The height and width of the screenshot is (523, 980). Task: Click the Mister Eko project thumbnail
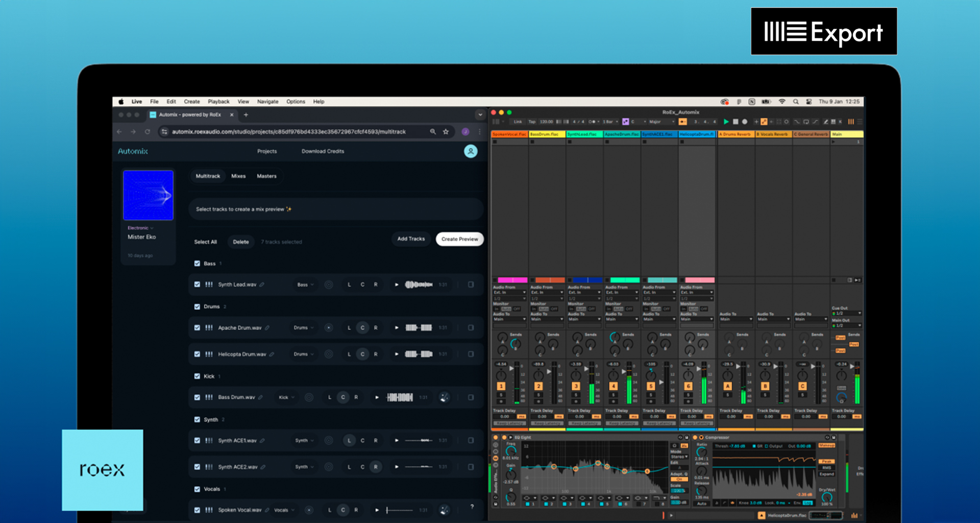pos(148,196)
